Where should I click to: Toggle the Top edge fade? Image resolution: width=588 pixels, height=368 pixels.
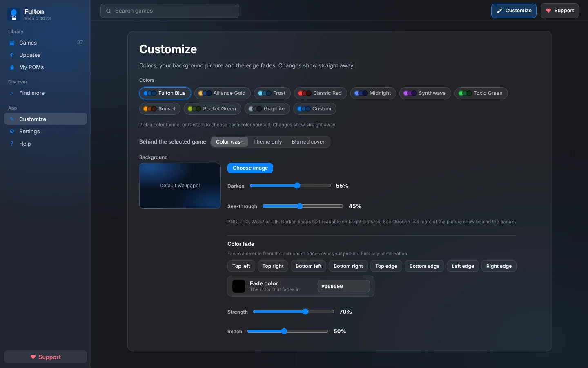click(386, 266)
